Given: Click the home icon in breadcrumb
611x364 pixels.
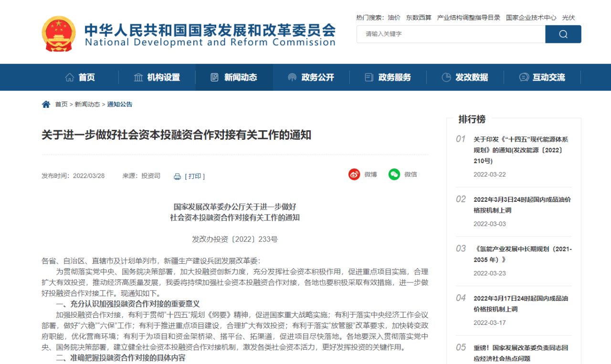Looking at the screenshot, I should pos(46,104).
